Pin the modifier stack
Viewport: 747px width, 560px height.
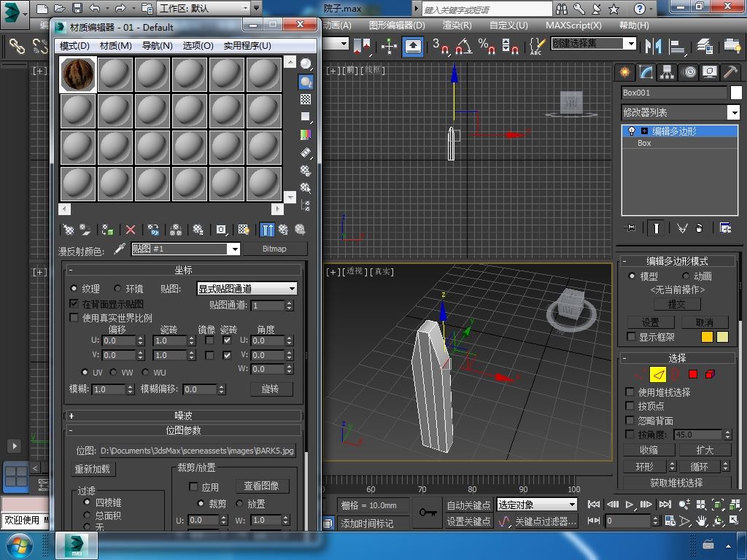click(x=630, y=228)
